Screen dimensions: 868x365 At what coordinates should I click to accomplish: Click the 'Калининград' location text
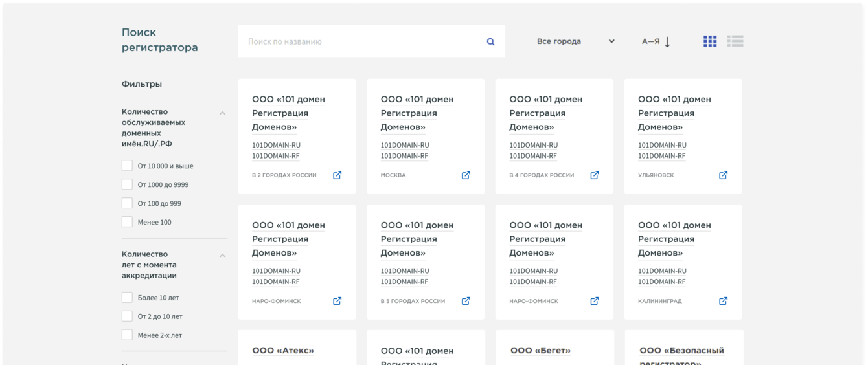point(659,301)
